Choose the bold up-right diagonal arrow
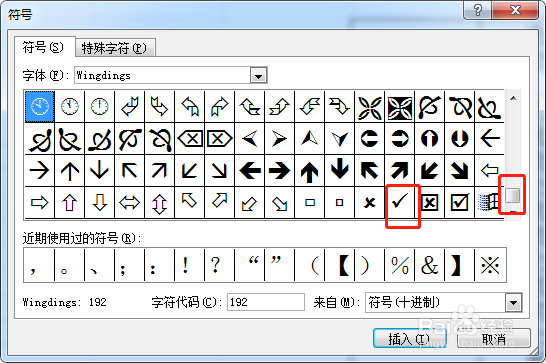 click(400, 171)
